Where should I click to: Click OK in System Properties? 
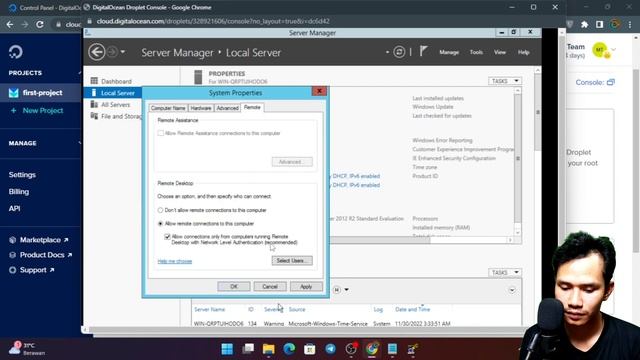point(234,287)
